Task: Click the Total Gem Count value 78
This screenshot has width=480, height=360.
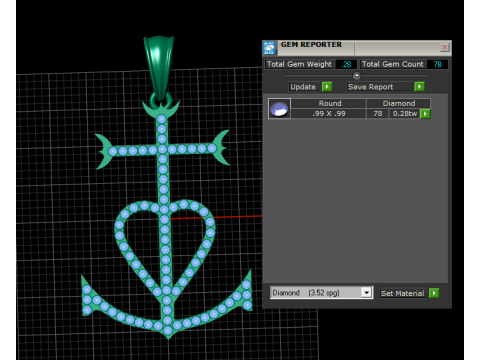Action: 437,64
